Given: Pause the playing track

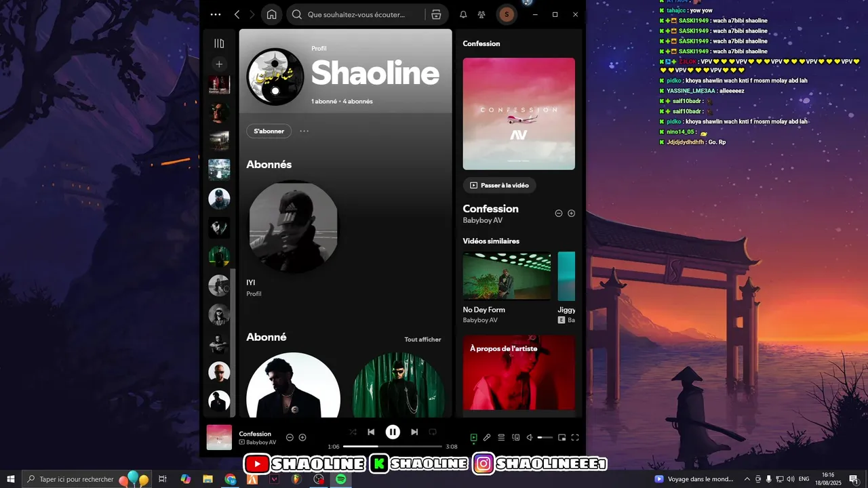Looking at the screenshot, I should click(x=393, y=432).
